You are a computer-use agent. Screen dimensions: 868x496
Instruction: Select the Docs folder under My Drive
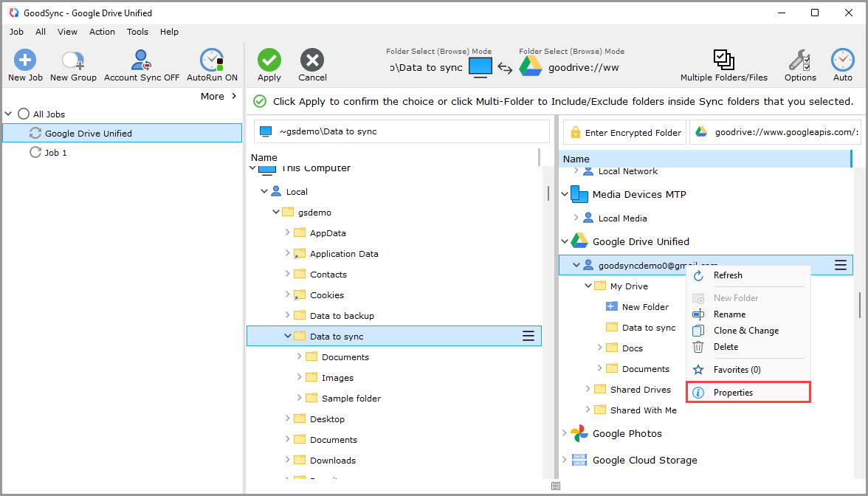coord(632,348)
